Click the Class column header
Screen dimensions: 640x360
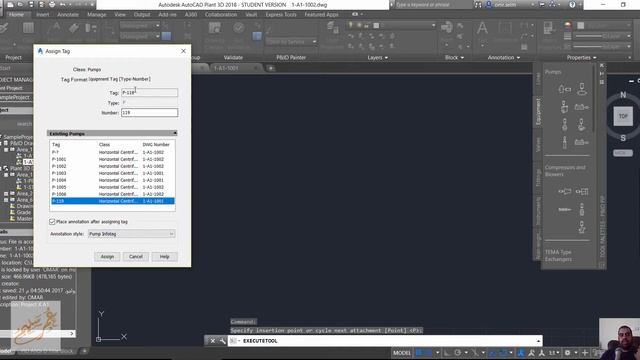104,144
